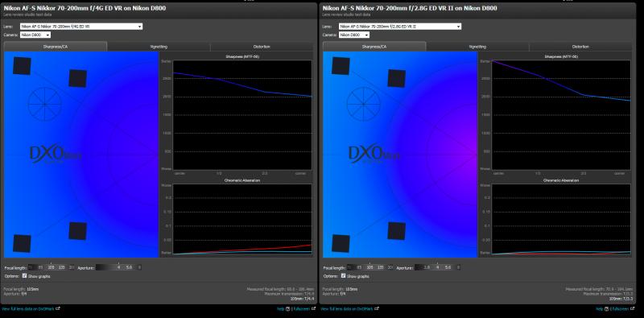Switch to Distortion tab in right panel
This screenshot has width=644, height=318.
pos(580,47)
